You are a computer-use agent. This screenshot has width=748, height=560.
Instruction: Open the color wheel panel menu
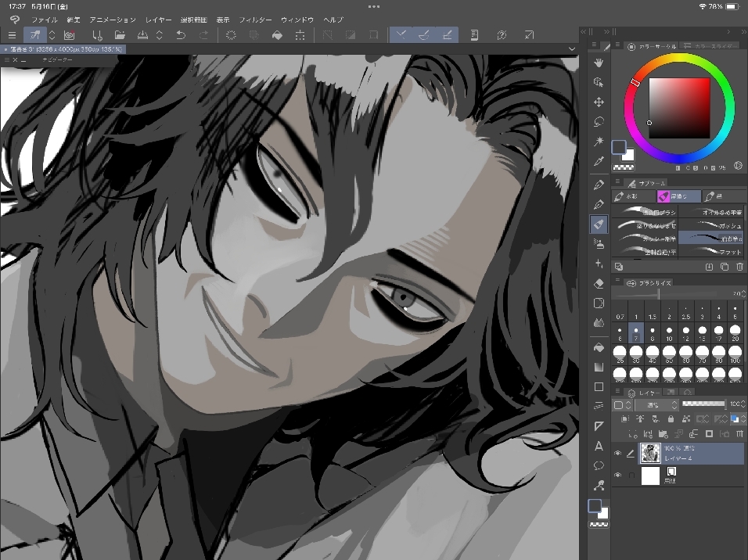point(618,46)
